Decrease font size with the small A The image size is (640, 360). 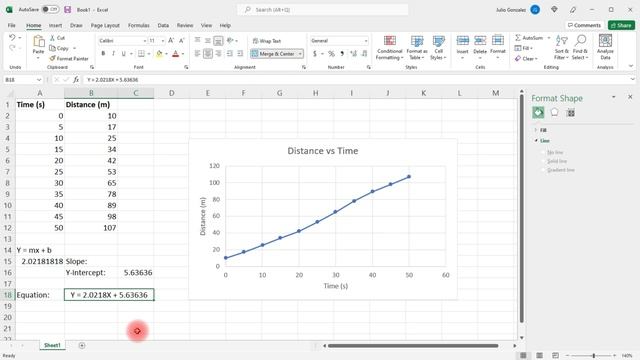(x=181, y=40)
